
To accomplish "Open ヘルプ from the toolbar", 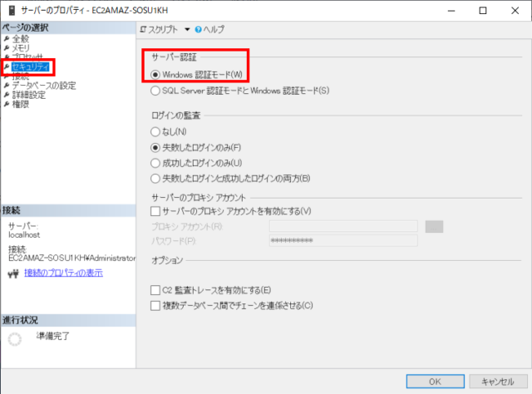I will point(214,30).
